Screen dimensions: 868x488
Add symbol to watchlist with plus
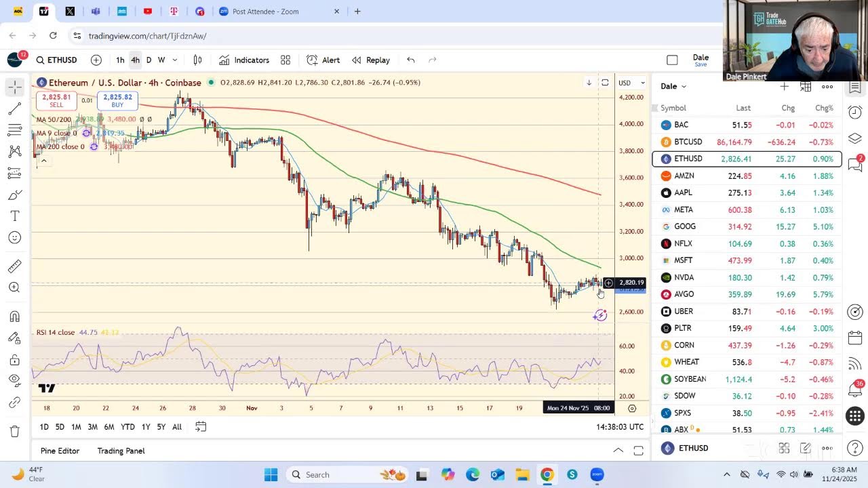tap(784, 86)
